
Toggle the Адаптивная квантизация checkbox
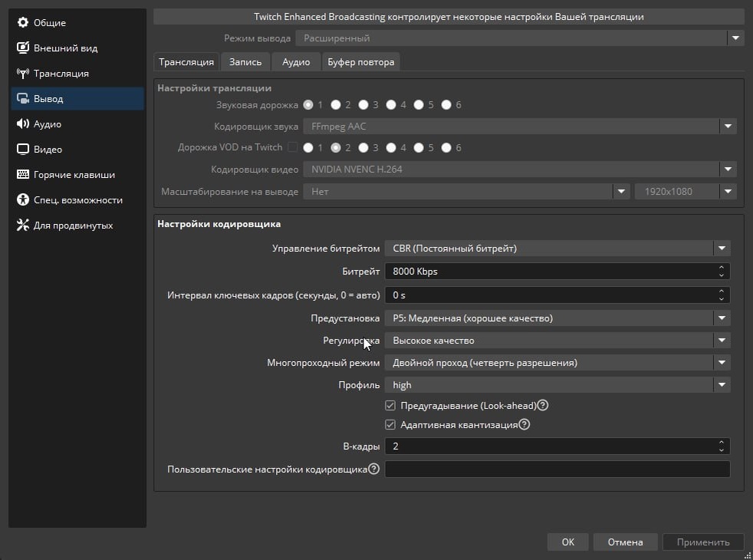[x=390, y=424]
